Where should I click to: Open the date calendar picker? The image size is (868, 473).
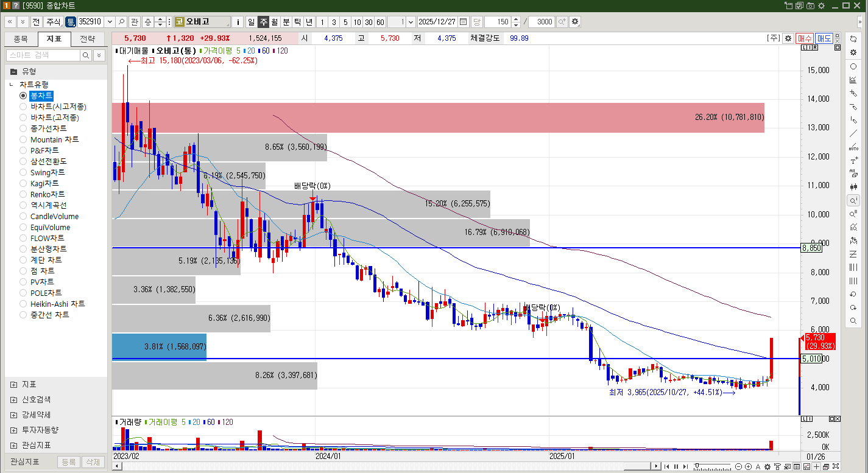tap(464, 22)
